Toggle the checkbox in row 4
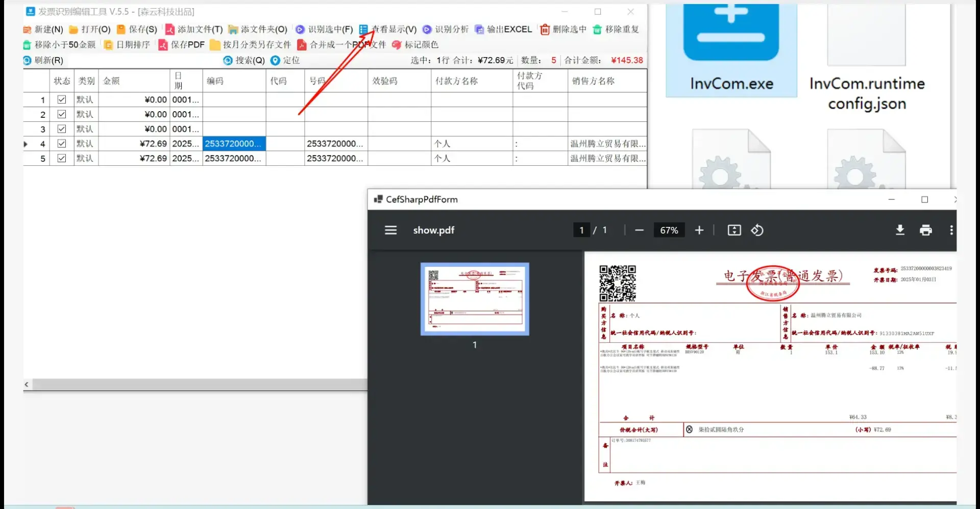Screen dimensions: 980x509 (x=62, y=144)
